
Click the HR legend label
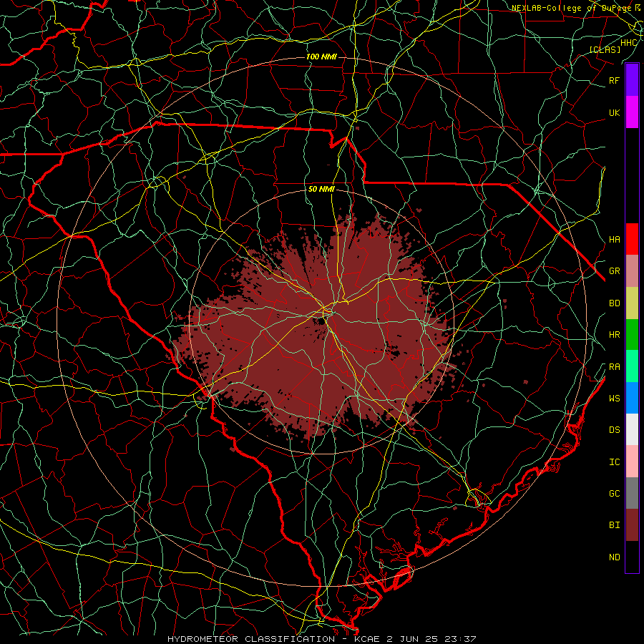[614, 335]
